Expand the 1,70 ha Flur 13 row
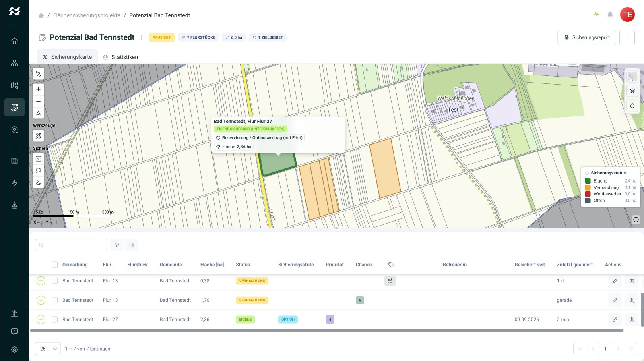The image size is (644, 361). (x=41, y=300)
